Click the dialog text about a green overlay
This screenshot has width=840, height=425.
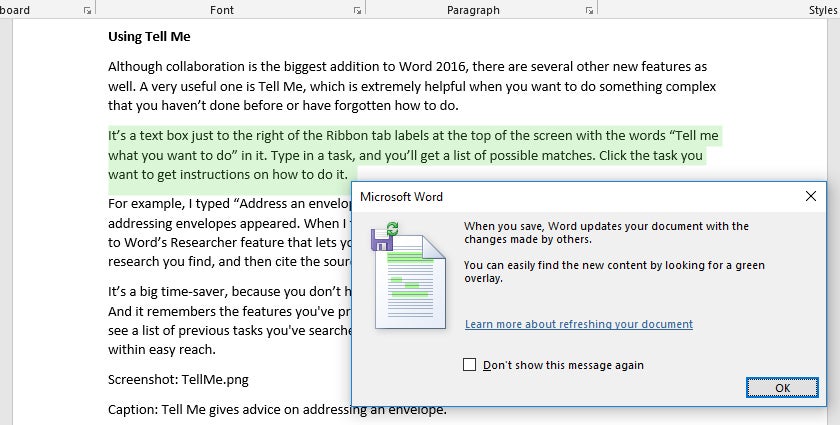[x=614, y=272]
